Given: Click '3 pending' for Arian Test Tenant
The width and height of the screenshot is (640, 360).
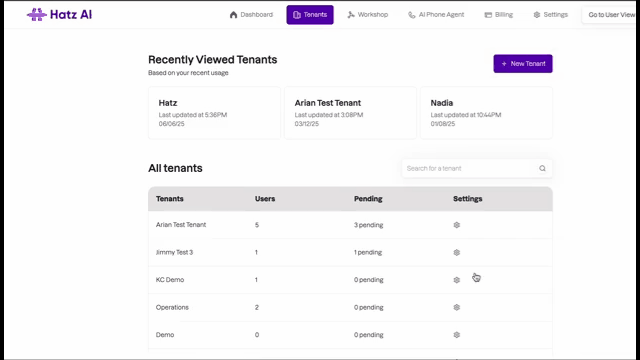Looking at the screenshot, I should point(369,225).
